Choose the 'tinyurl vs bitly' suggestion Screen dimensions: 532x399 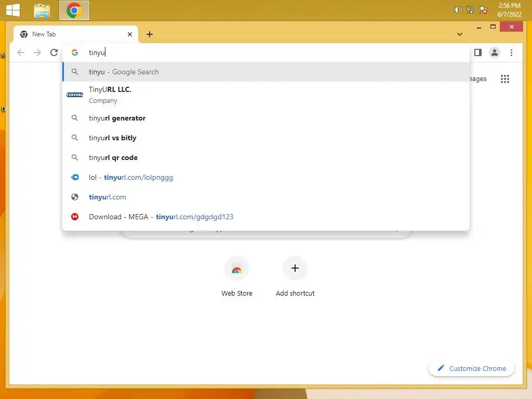266,138
